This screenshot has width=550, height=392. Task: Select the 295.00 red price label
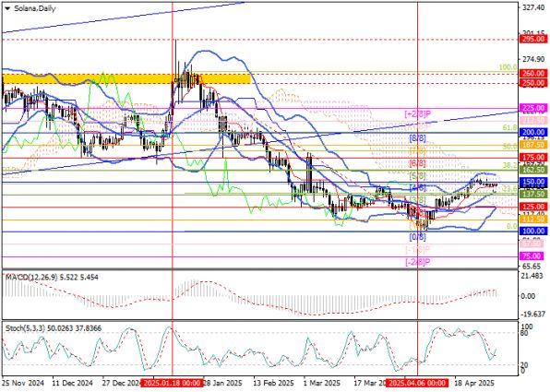(533, 40)
